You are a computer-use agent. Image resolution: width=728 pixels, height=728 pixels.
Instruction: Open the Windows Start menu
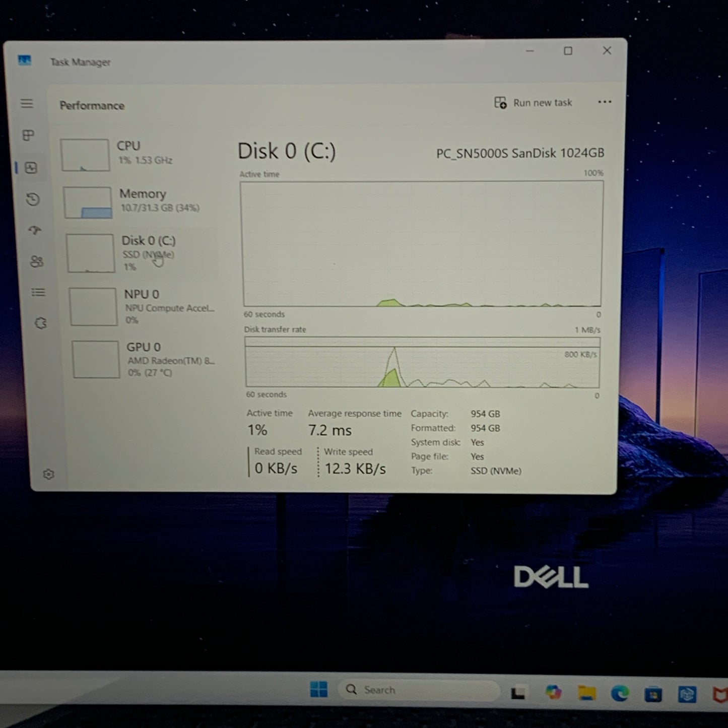point(320,689)
